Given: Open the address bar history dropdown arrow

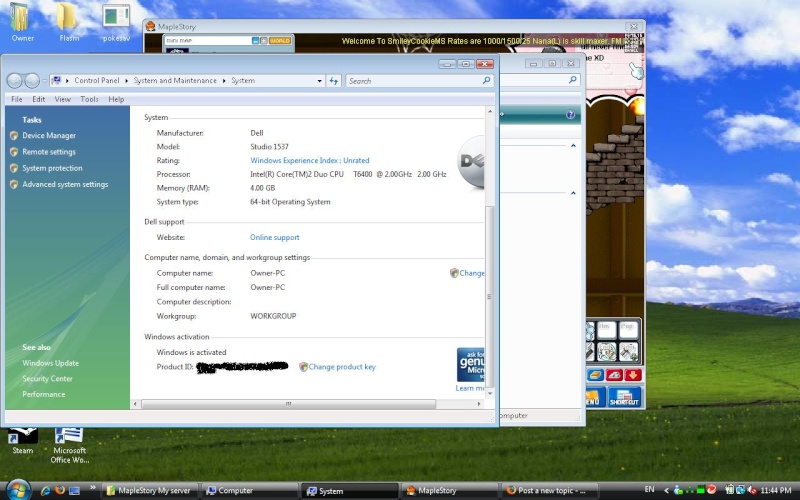Looking at the screenshot, I should pos(319,81).
